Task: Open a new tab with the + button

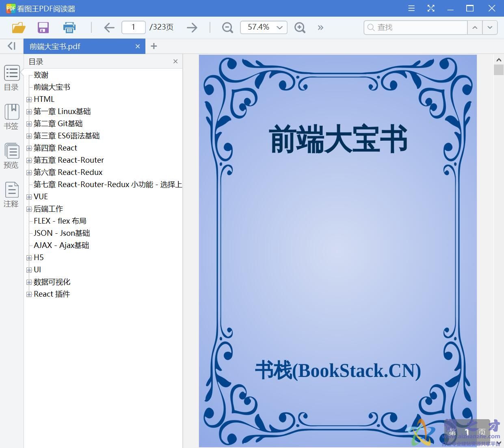Action: click(x=154, y=46)
